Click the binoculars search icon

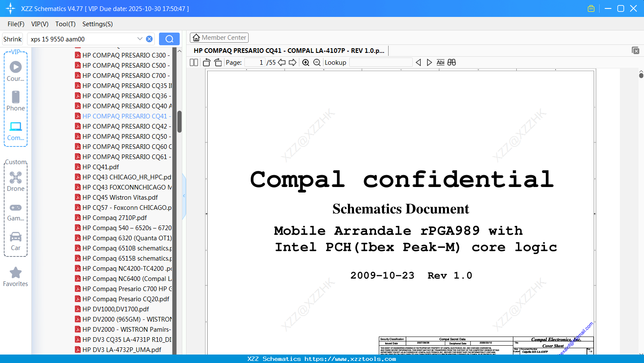click(x=452, y=63)
